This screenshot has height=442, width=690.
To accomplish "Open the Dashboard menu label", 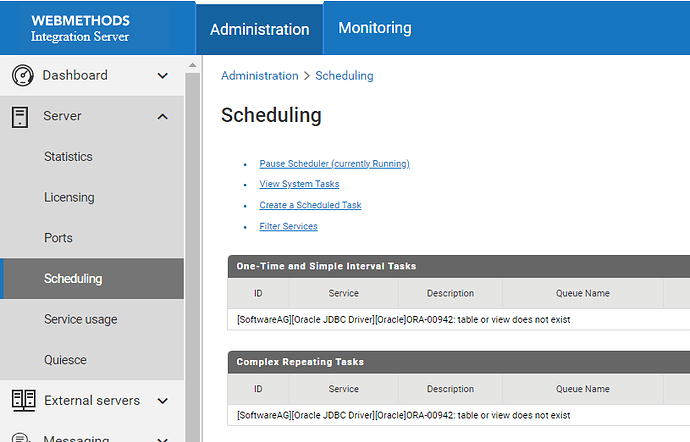I will [75, 75].
